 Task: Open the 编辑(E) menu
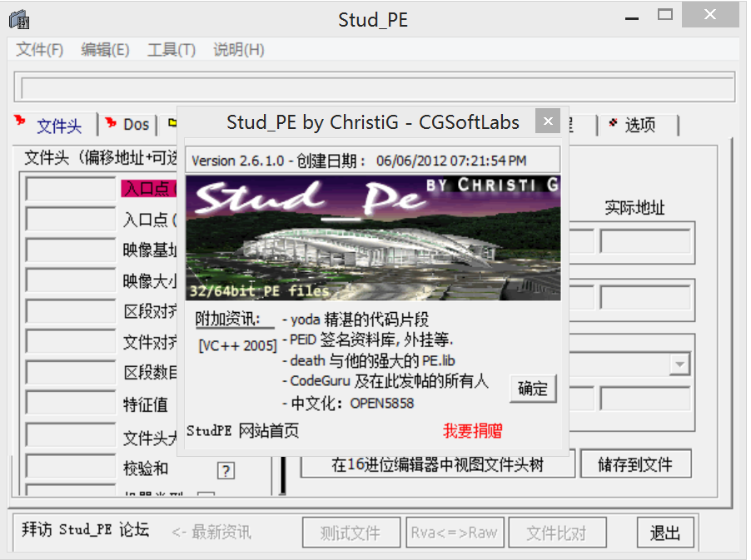106,50
